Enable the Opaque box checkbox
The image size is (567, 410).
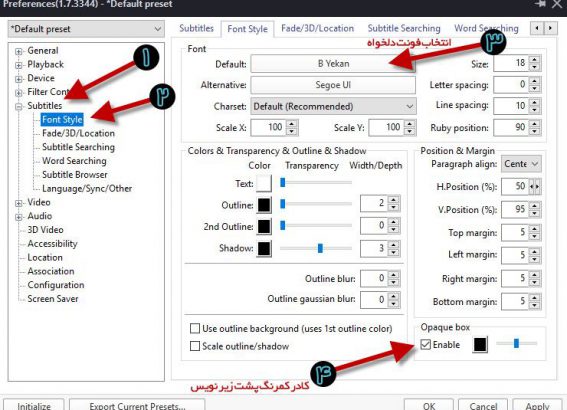(x=426, y=345)
